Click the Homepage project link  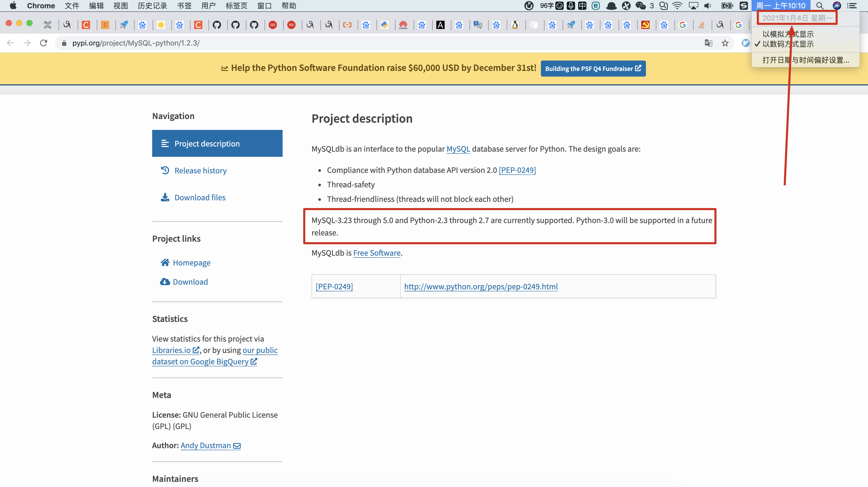(192, 263)
